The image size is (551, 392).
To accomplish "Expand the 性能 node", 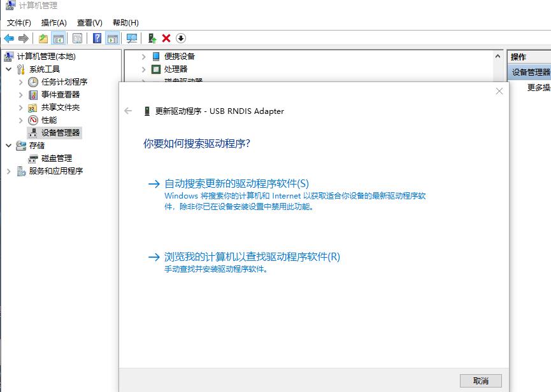I will pyautogui.click(x=21, y=120).
